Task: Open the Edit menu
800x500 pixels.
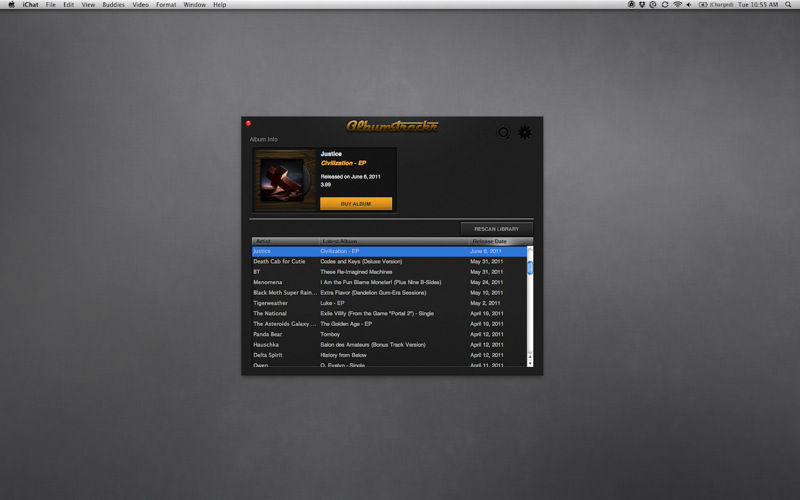Action: pyautogui.click(x=68, y=5)
